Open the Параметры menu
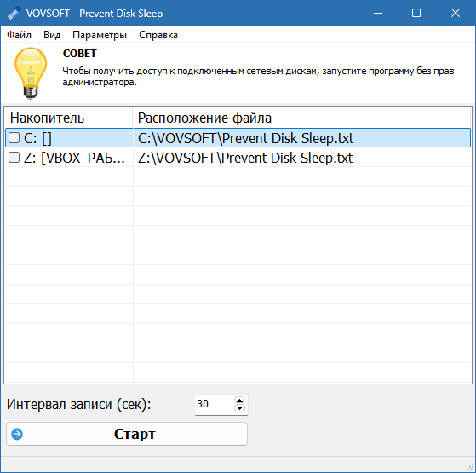Screen dimensions: 476x473 tap(100, 35)
